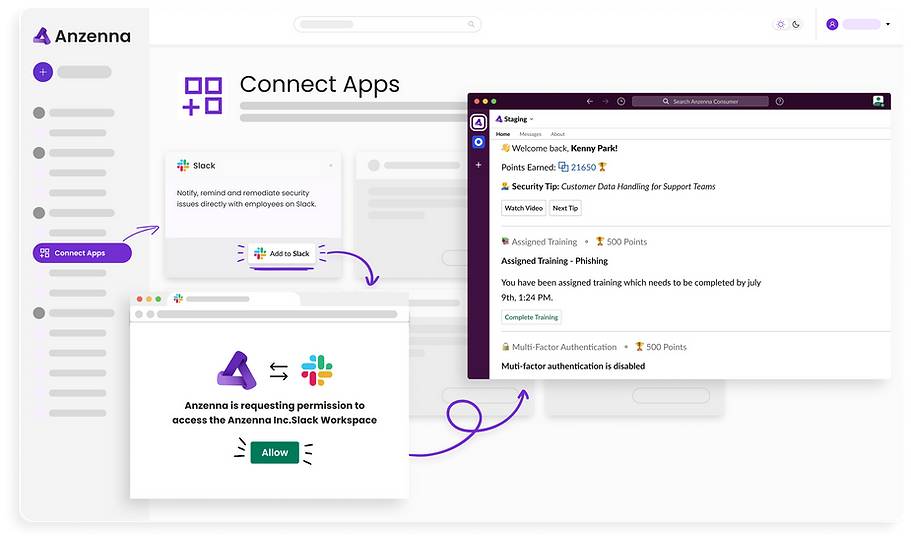
Task: Switch to the About tab
Action: 558,134
